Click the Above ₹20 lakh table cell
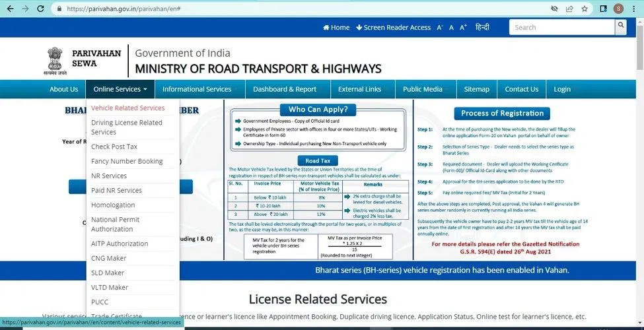 (x=270, y=214)
